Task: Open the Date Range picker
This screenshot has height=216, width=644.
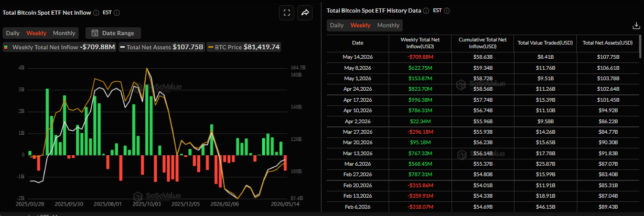Action: (113, 33)
